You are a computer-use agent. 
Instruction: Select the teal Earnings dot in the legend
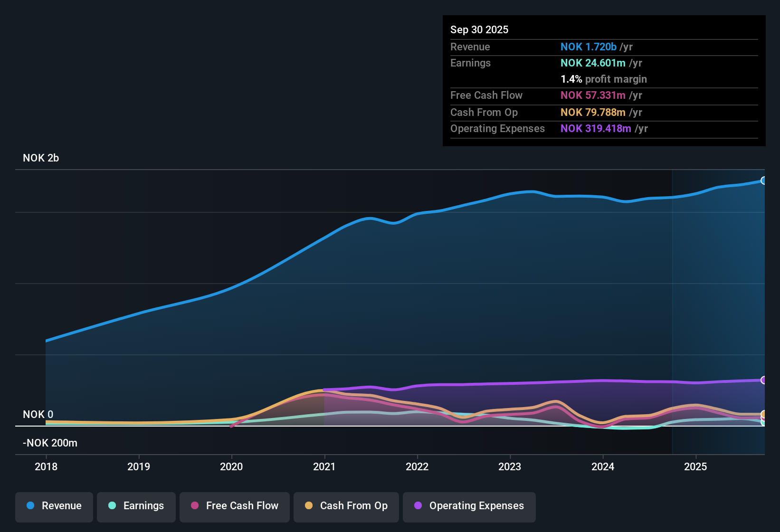[x=112, y=506]
